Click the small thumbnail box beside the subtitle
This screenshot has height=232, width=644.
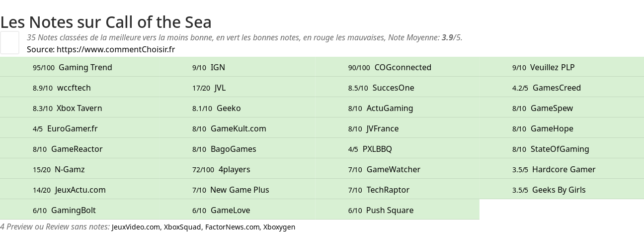click(9, 42)
